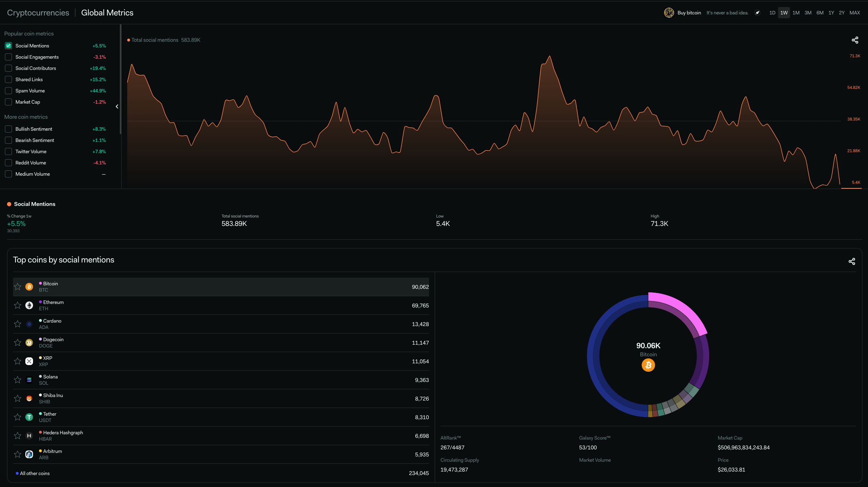Click the Buy bitcoin link
Screen dimensions: 868x487
pyautogui.click(x=689, y=13)
